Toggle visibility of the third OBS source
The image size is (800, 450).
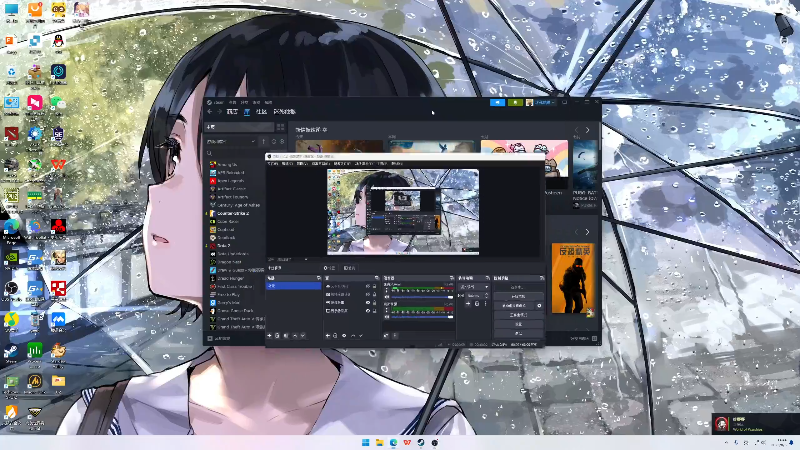368,303
